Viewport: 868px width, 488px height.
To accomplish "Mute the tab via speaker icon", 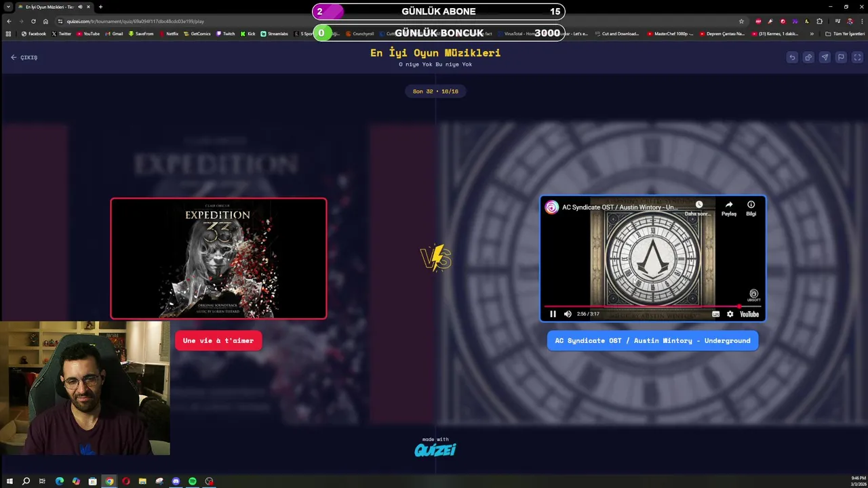I will [80, 7].
